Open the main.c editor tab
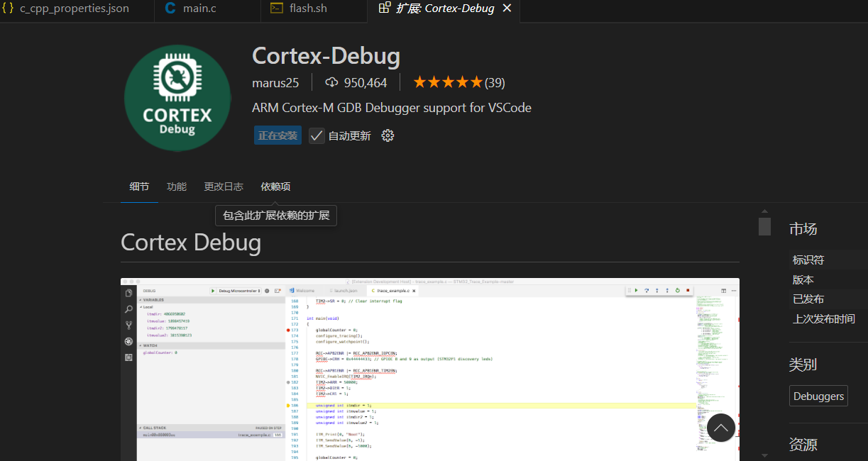The width and height of the screenshot is (868, 461). pyautogui.click(x=198, y=9)
